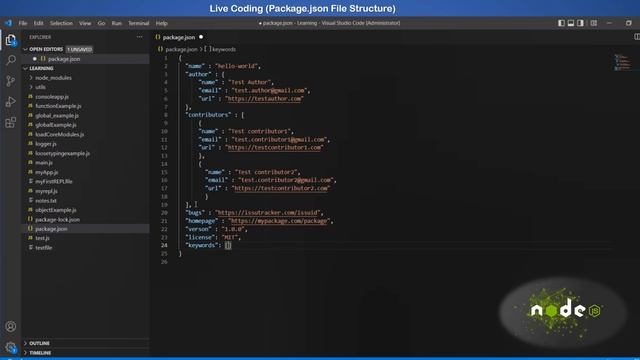Toggle the secondary side bar layout icon

(x=580, y=23)
